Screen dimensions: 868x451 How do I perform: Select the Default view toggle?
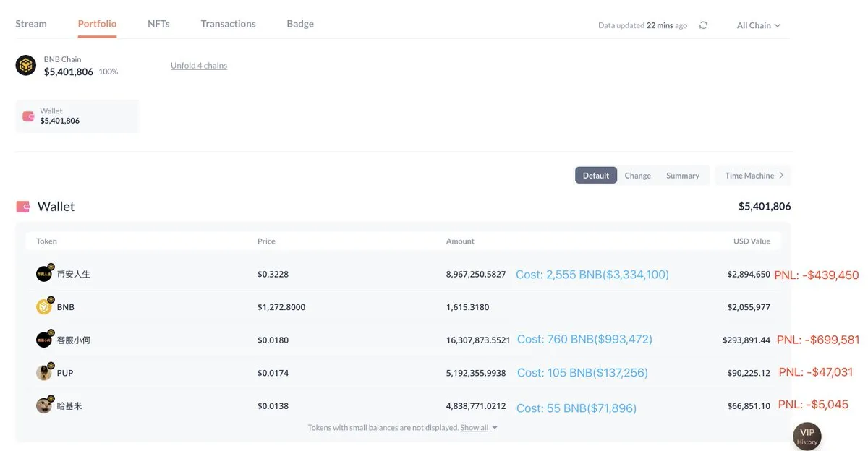pos(596,176)
